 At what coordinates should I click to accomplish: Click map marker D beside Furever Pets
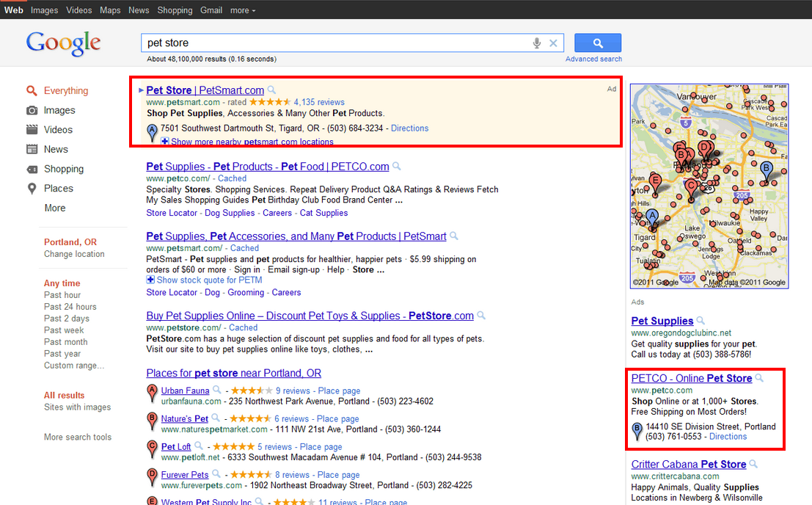152,477
